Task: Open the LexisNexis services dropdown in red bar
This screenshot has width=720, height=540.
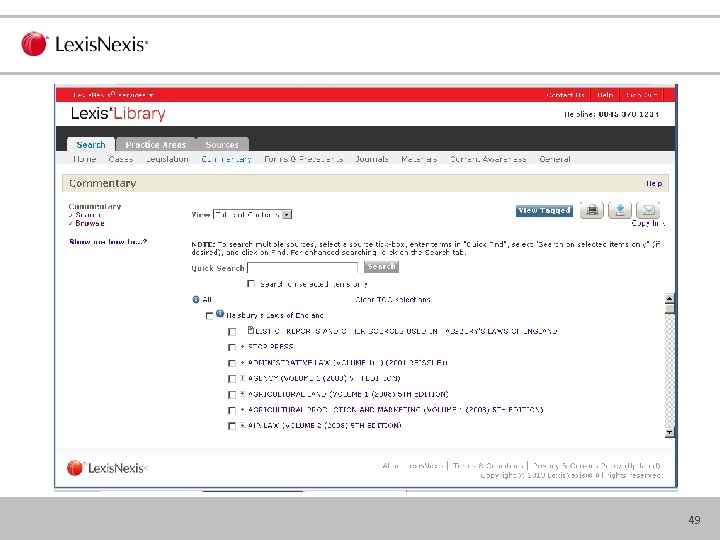Action: 113,95
